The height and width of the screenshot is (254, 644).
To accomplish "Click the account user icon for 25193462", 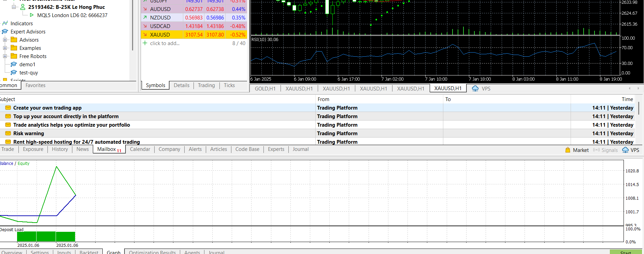I will (23, 7).
